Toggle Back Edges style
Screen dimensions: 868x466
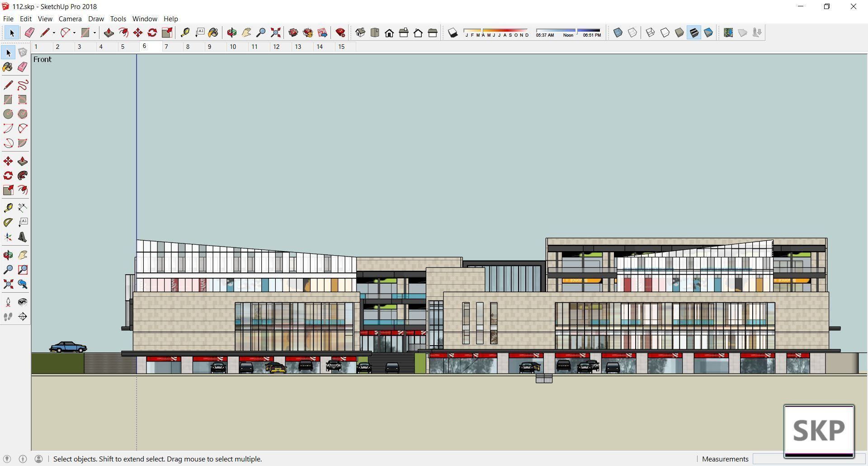coord(632,33)
